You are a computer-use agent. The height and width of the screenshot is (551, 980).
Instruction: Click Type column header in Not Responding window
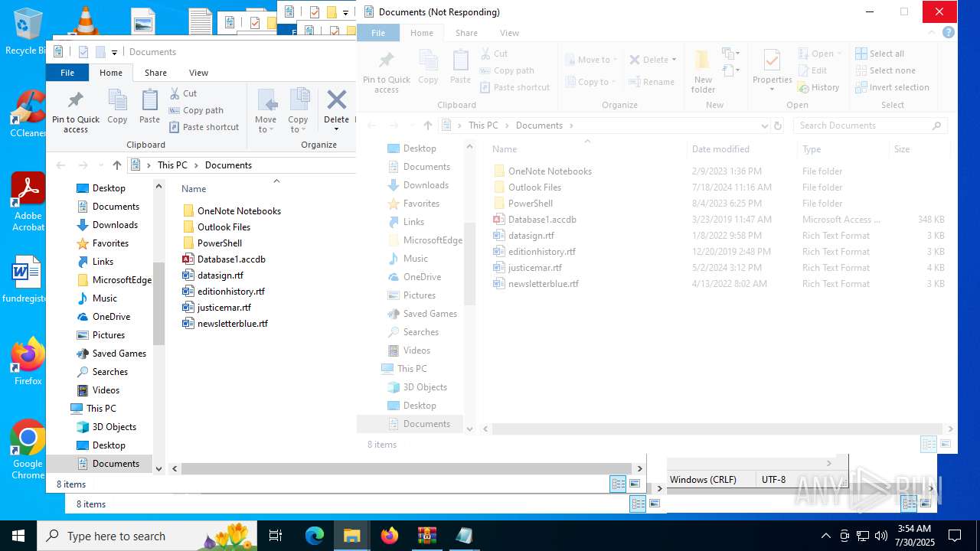coord(812,149)
